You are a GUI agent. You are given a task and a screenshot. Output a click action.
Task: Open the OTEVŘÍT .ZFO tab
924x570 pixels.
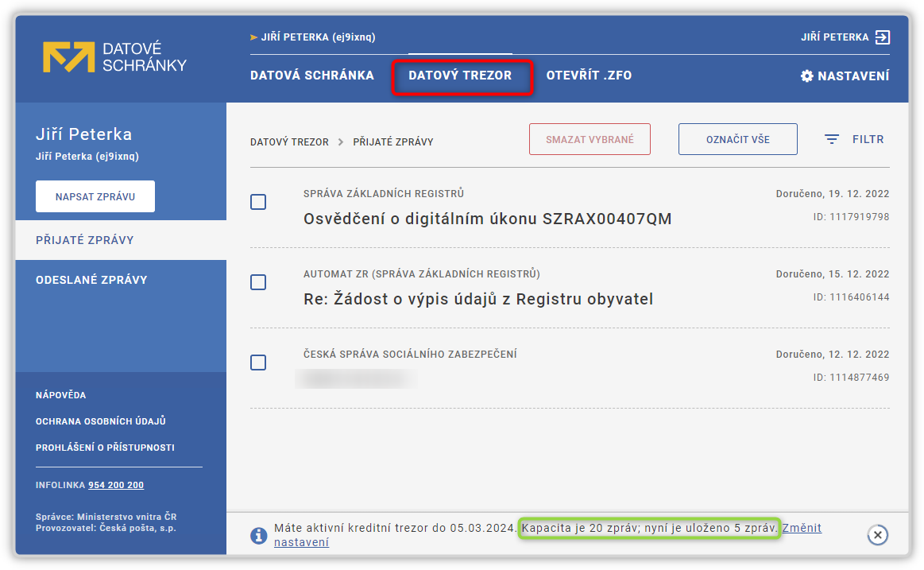589,76
